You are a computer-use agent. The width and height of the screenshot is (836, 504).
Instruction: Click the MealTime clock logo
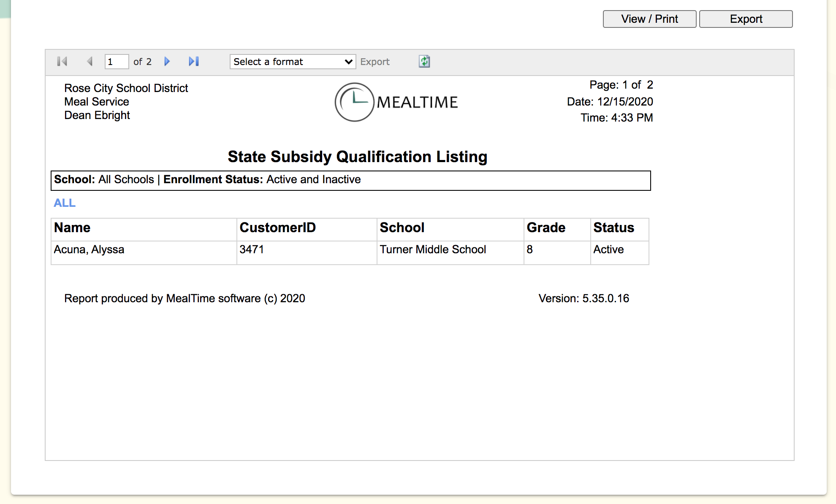[354, 102]
